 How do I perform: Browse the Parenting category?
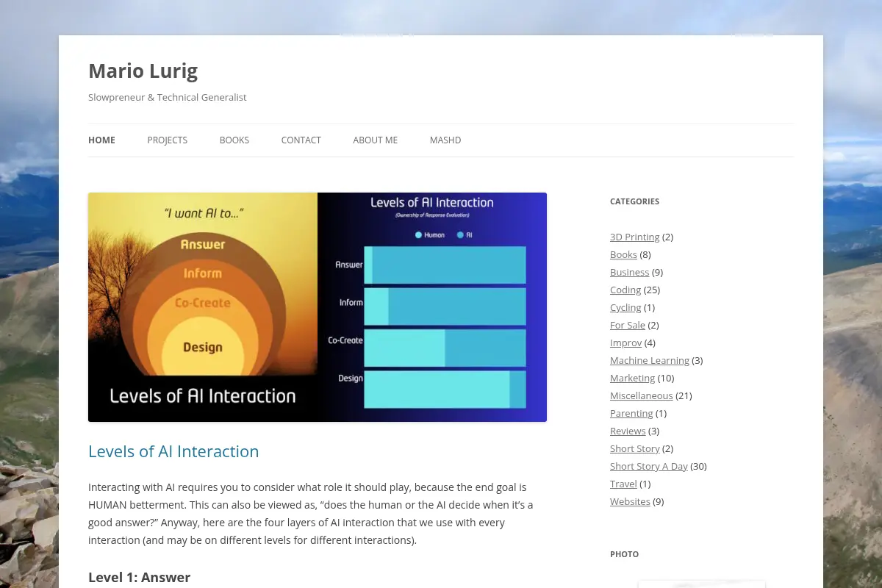coord(631,413)
